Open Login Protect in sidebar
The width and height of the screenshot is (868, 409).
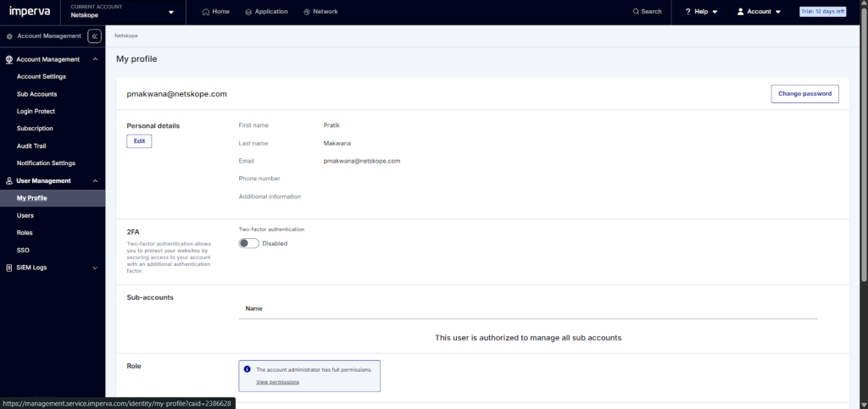[36, 111]
